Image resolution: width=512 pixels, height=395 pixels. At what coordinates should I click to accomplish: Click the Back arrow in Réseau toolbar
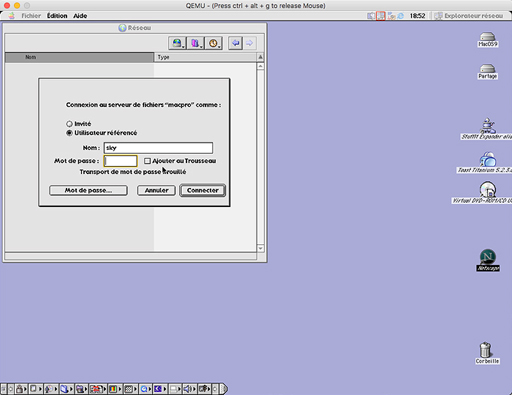click(x=235, y=43)
